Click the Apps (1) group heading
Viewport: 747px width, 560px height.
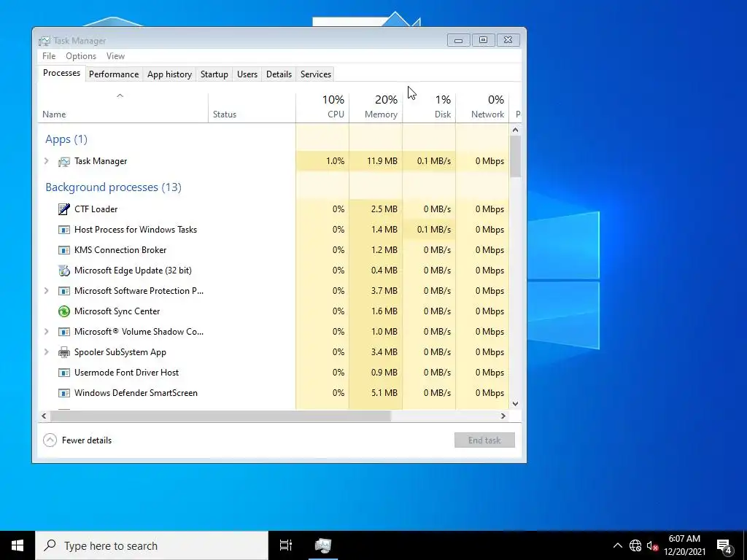point(66,139)
